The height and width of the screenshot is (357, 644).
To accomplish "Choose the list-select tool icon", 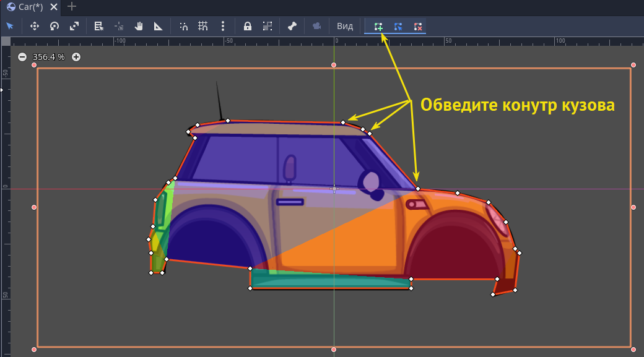I will [98, 26].
